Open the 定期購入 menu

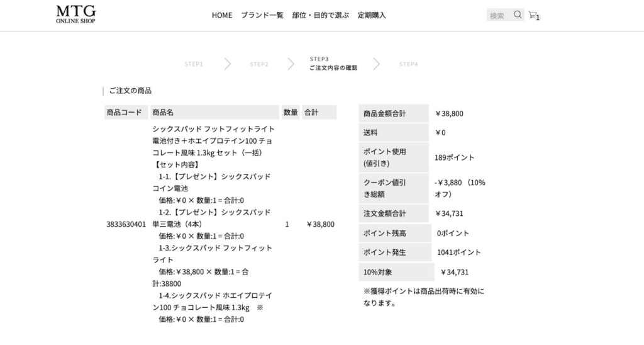click(x=372, y=15)
